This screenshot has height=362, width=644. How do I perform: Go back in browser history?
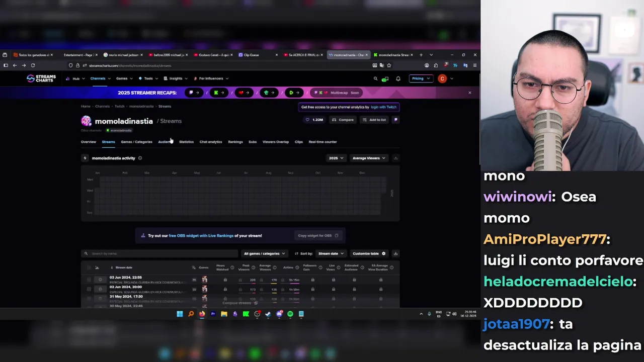pyautogui.click(x=15, y=65)
